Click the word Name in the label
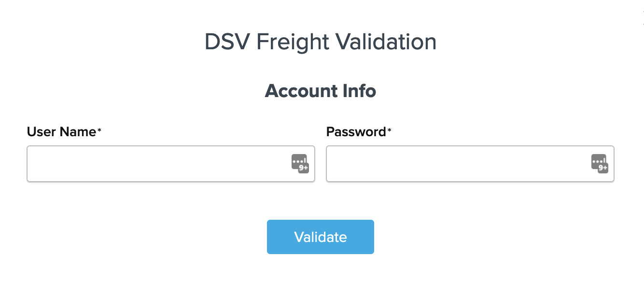This screenshot has width=644, height=284. coord(77,132)
